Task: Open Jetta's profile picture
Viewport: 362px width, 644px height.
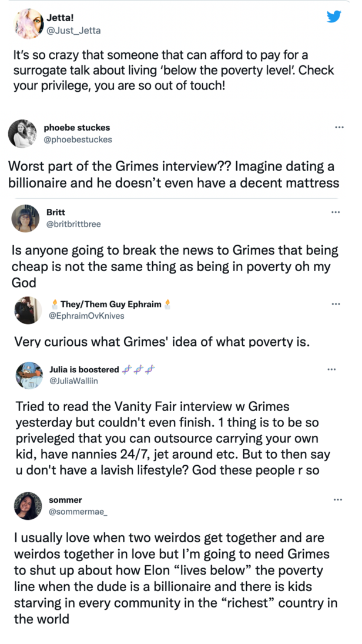Action: 28,23
